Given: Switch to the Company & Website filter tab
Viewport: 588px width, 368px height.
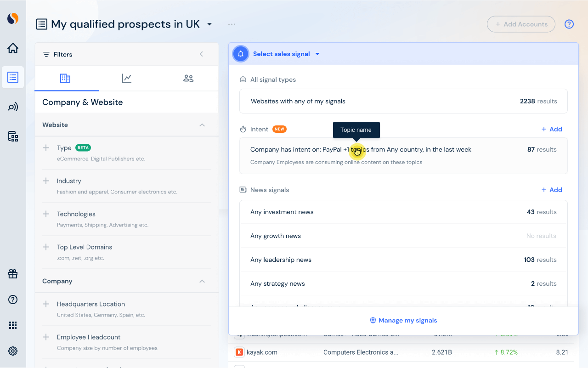Looking at the screenshot, I should [x=65, y=79].
